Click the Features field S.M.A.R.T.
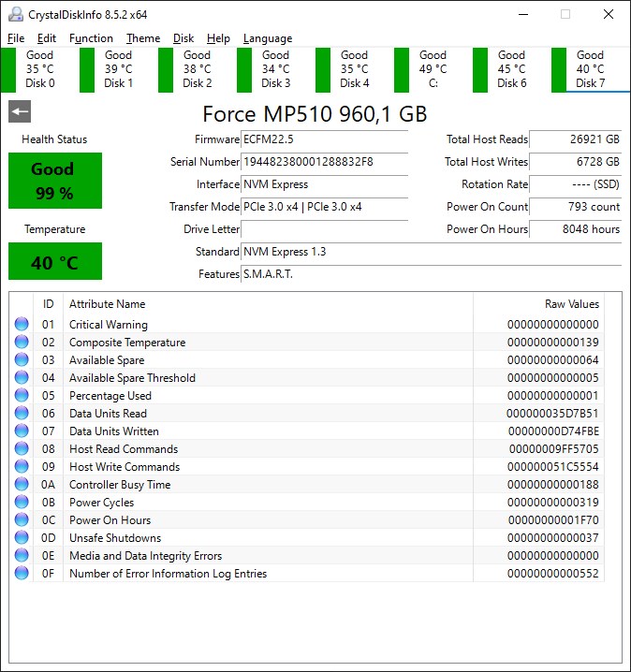Screen dimensions: 631x672 pos(432,274)
